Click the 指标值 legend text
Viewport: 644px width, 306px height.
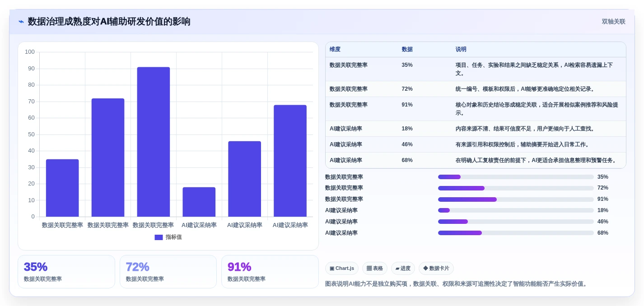pos(173,237)
